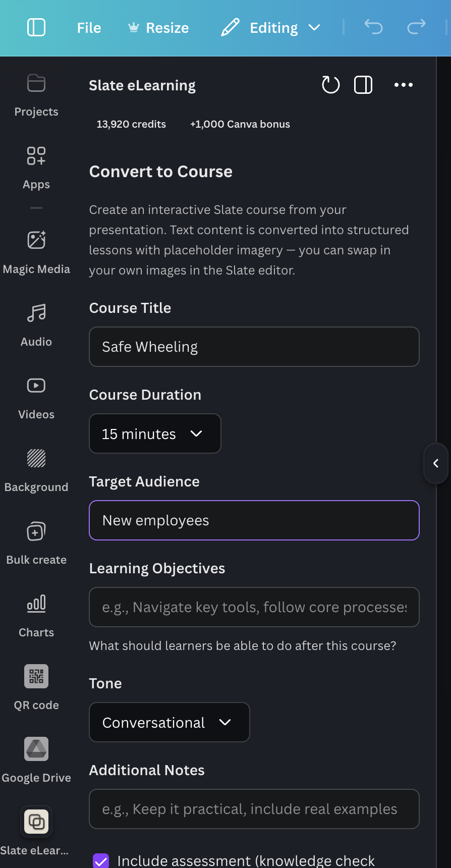Click the Target Audience input field
Viewport: 451px width, 868px height.
[254, 520]
